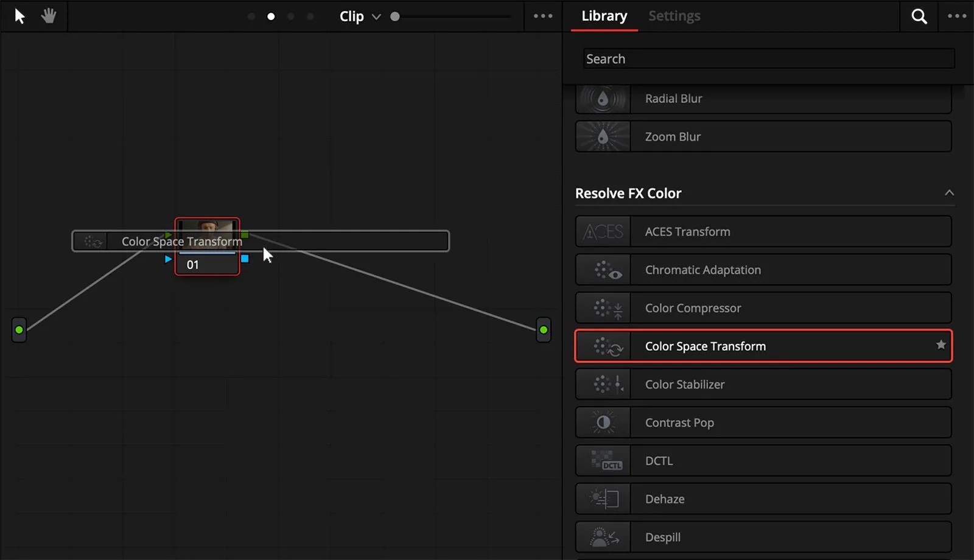
Task: Focus the Search input field
Action: (769, 58)
